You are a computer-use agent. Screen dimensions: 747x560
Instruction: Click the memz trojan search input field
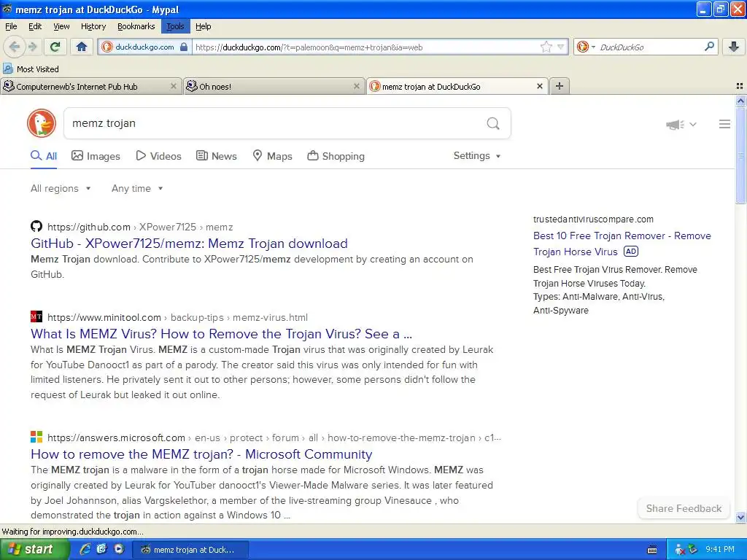[x=276, y=123]
